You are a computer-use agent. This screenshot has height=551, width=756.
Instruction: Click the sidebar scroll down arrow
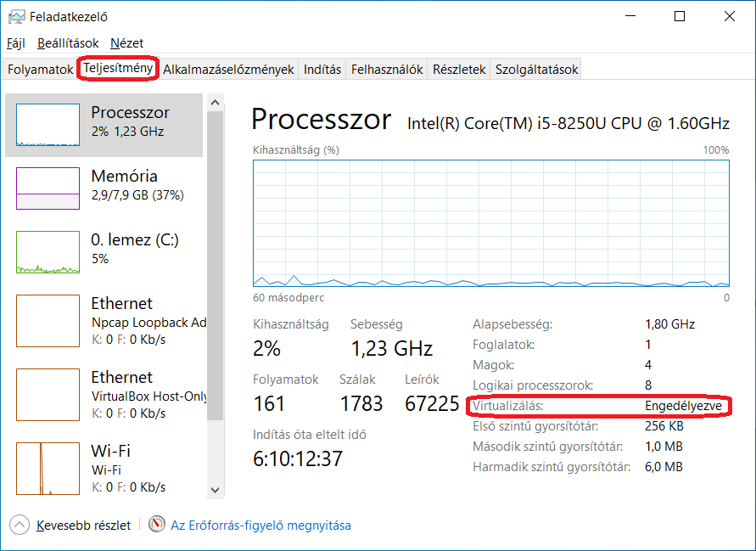(x=215, y=490)
